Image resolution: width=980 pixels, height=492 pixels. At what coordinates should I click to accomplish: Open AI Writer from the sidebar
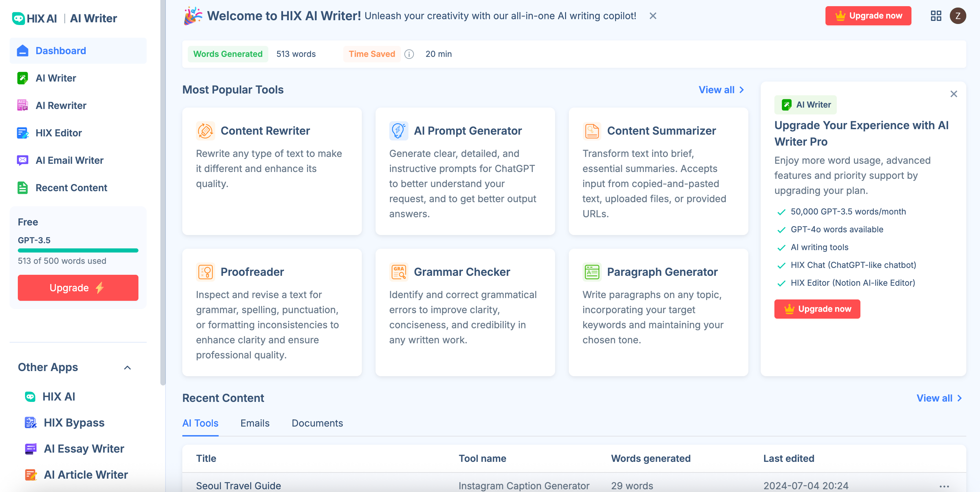78,78
